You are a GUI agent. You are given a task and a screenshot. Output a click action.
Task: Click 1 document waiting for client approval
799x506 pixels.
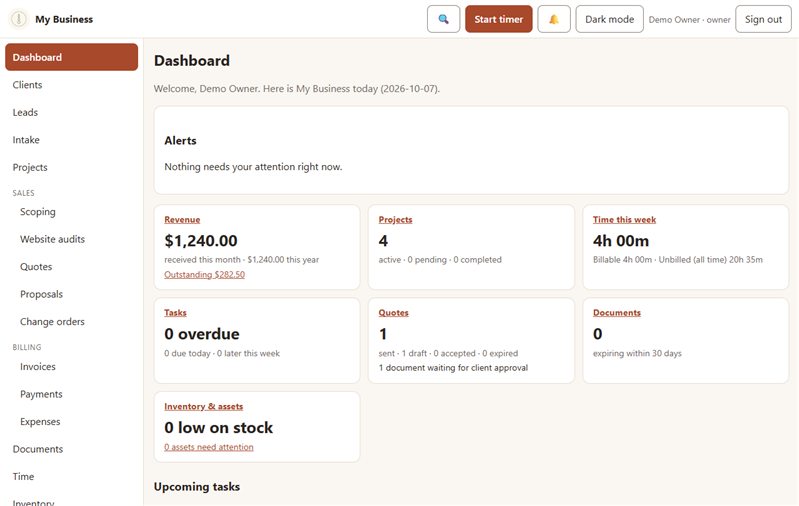(x=453, y=367)
